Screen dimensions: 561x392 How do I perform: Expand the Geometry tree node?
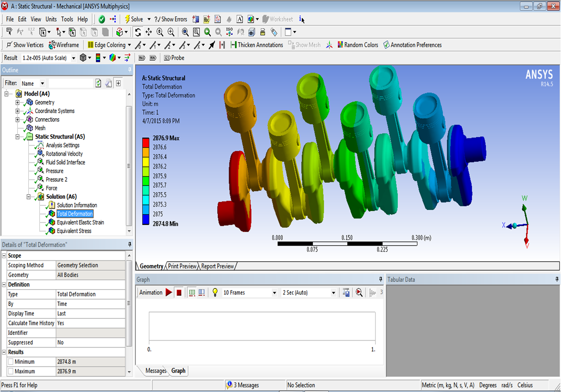point(18,102)
